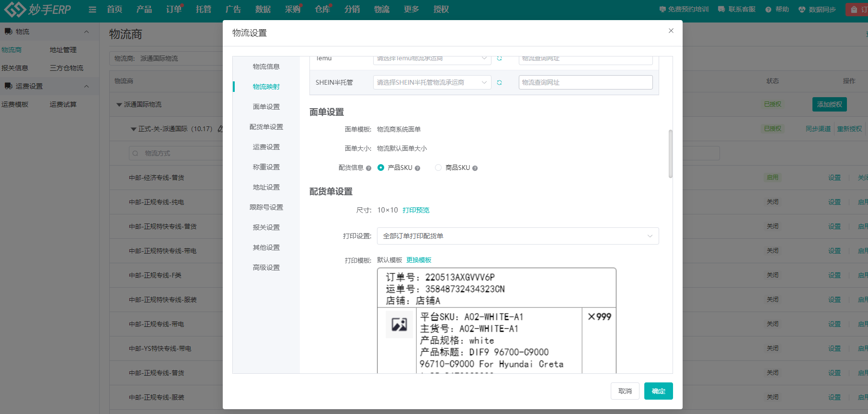Viewport: 868px width, 414px height.
Task: Click the SHEIN半托管 物流查询网址 input field
Action: tap(585, 82)
